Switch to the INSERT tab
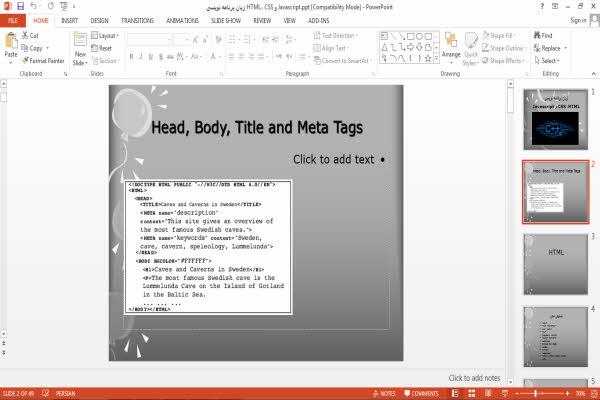Screen dimensions: 600x400 coord(70,21)
